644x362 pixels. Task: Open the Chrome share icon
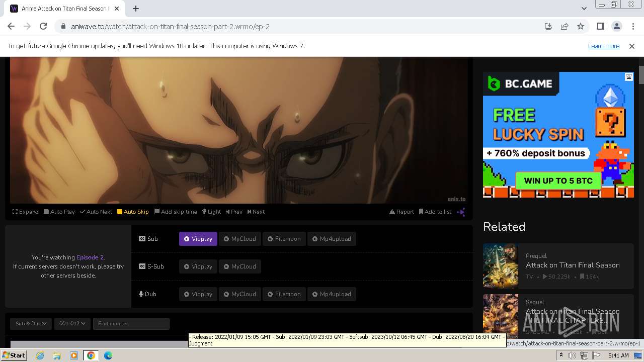click(x=565, y=26)
